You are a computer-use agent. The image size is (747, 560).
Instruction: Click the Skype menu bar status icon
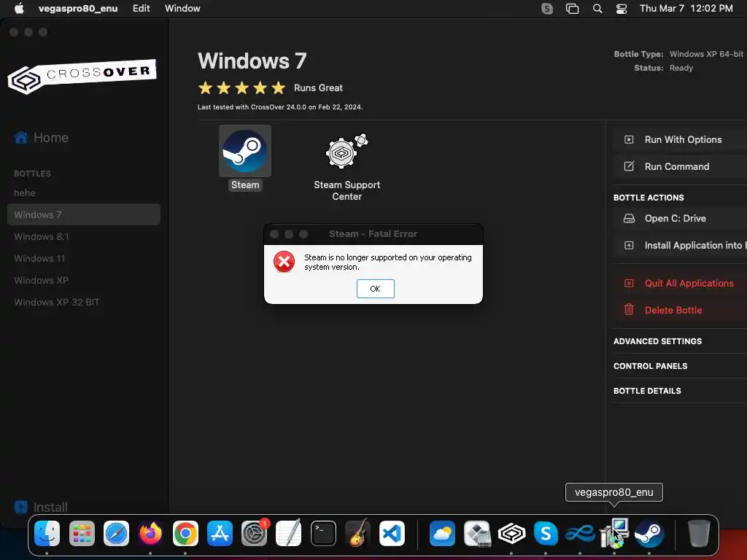pos(547,9)
